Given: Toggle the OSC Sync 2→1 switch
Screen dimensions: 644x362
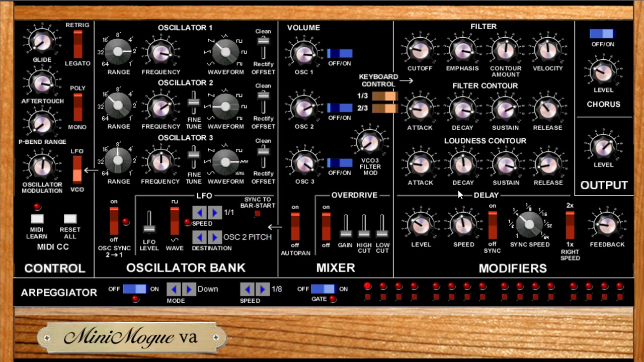Looking at the screenshot, I should tap(114, 221).
